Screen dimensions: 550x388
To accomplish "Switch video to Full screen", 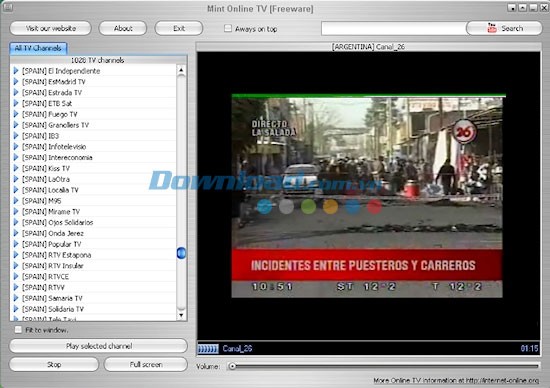I will pos(146,364).
